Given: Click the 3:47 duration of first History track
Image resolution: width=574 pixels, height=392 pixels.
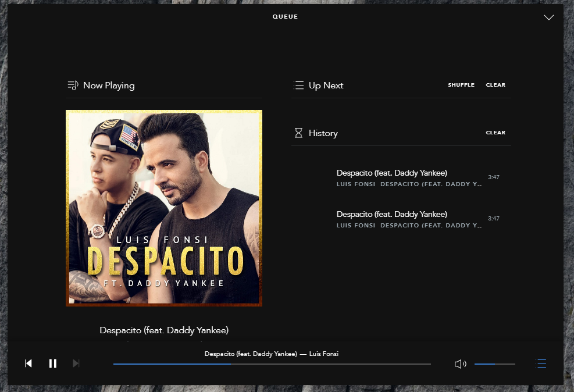Looking at the screenshot, I should [x=494, y=177].
